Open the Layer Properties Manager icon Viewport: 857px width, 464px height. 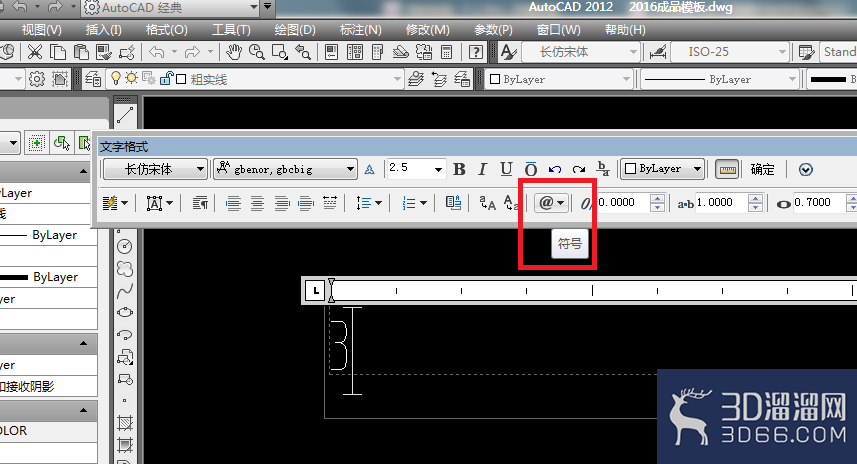point(93,79)
